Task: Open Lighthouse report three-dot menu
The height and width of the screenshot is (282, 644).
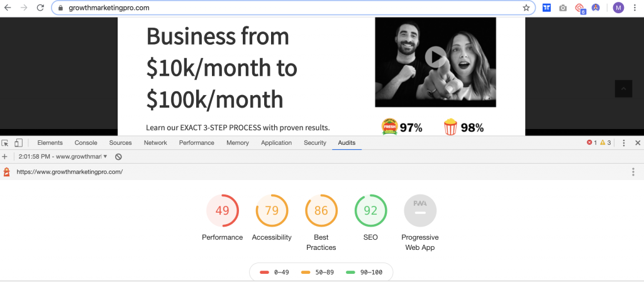Action: 633,172
